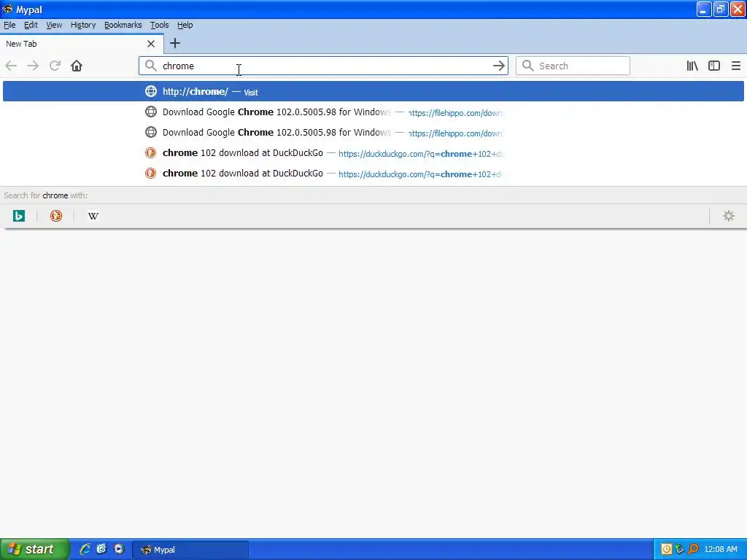Open the Windows start button

click(34, 549)
